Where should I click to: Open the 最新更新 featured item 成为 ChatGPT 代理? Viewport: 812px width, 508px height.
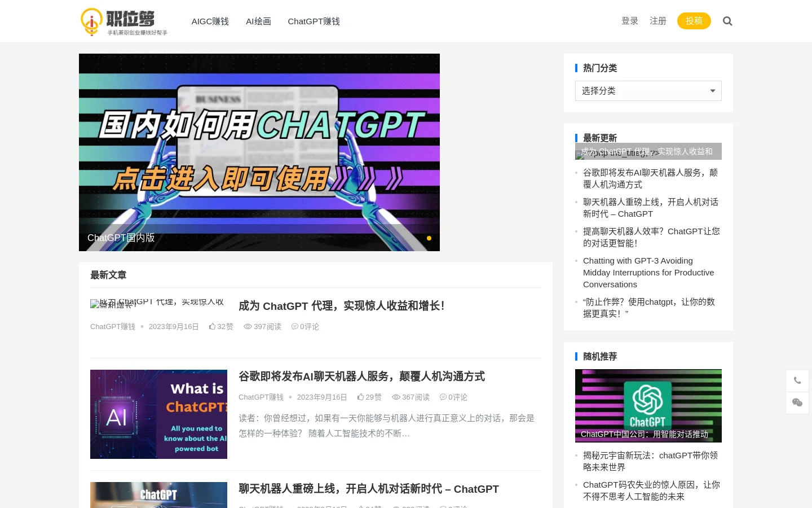(x=648, y=151)
